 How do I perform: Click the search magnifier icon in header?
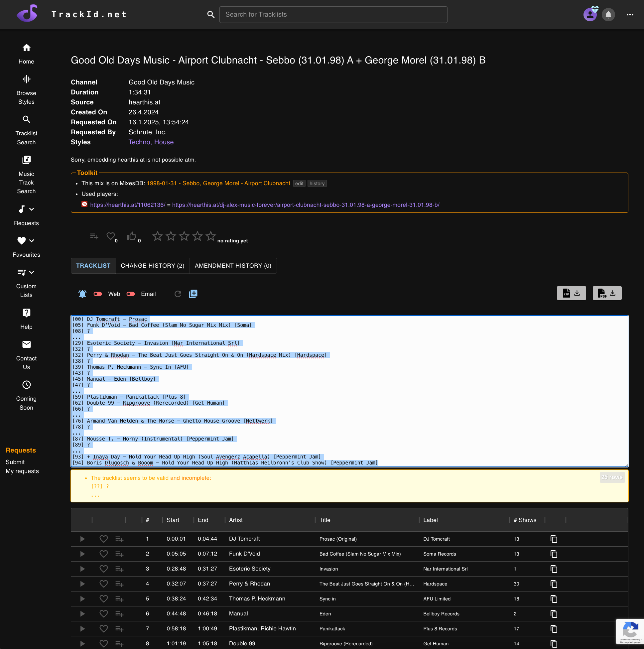211,14
